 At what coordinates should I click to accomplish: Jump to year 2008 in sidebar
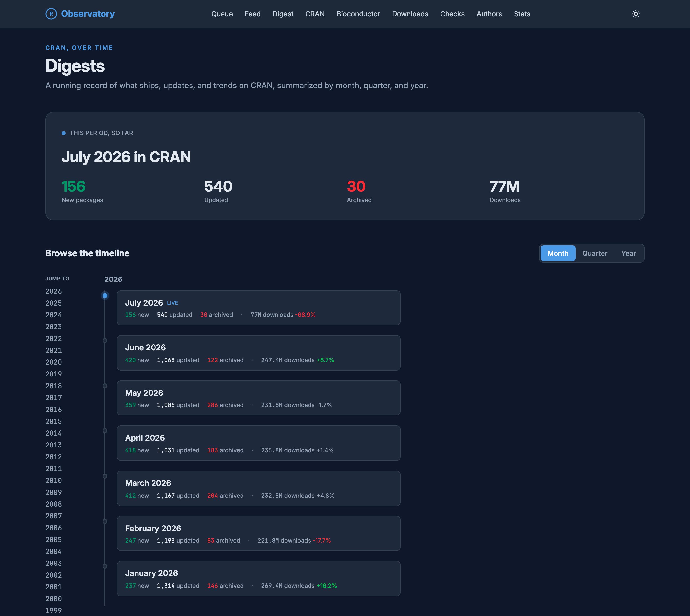pyautogui.click(x=53, y=505)
